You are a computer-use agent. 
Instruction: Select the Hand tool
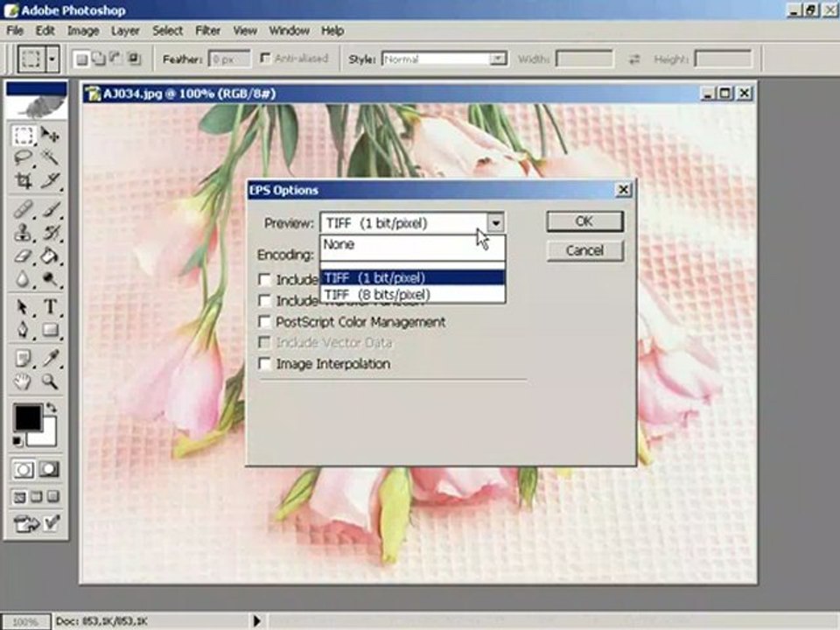23,381
